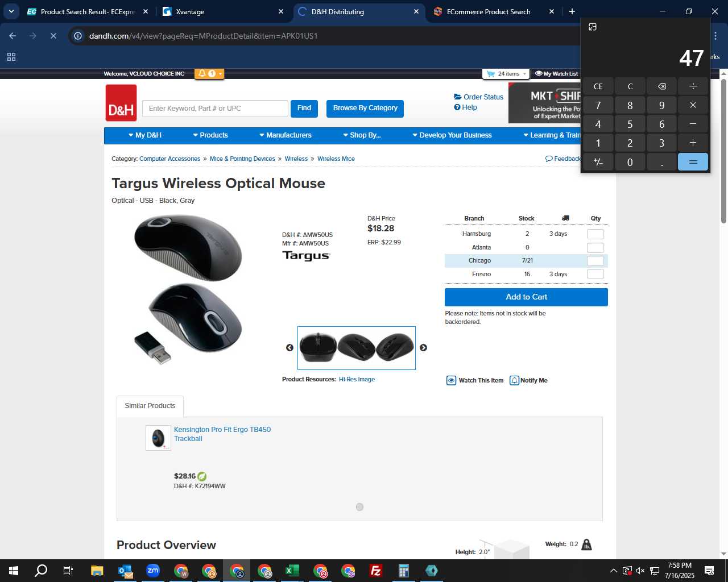Expand the Products menu

pos(210,135)
